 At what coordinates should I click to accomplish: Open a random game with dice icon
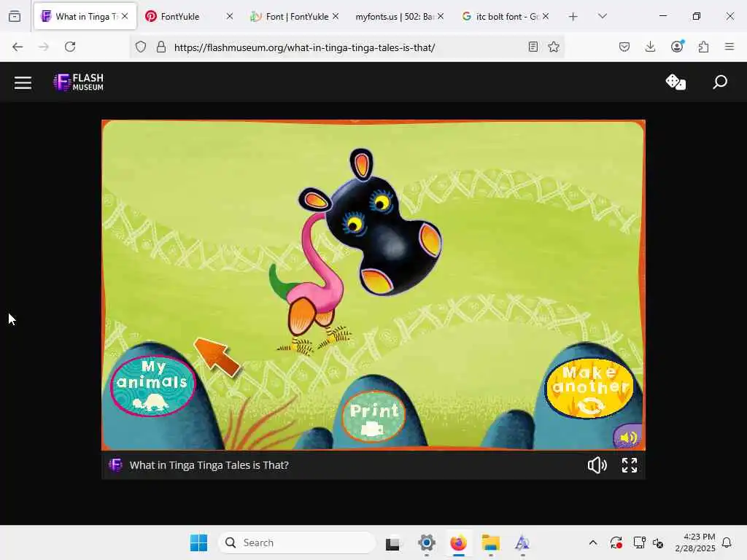click(x=676, y=82)
